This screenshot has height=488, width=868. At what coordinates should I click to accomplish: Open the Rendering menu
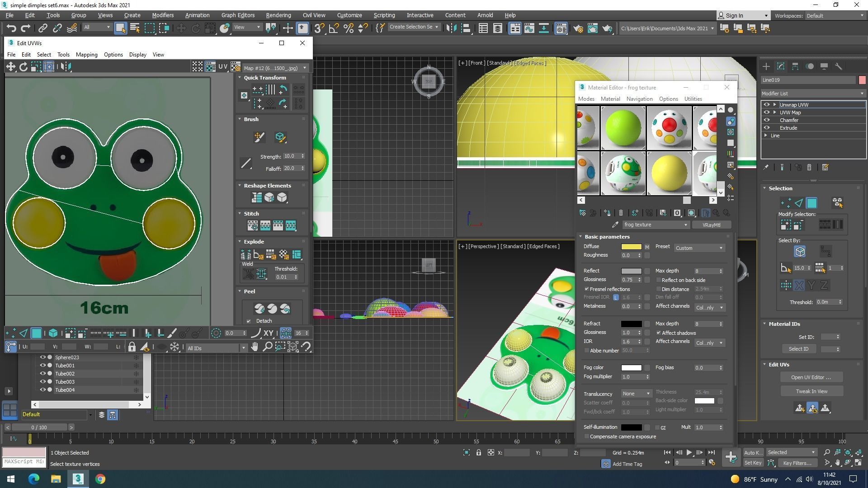pyautogui.click(x=278, y=15)
